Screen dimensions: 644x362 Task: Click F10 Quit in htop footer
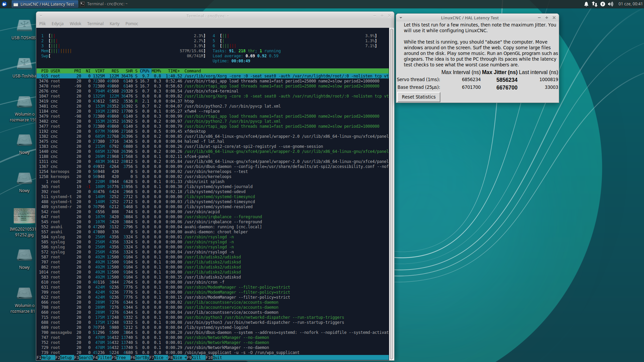pos(214,358)
